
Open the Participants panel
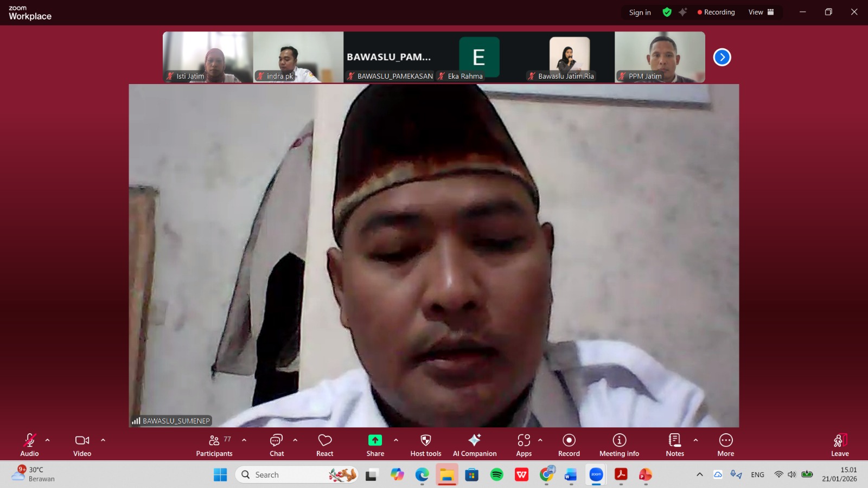coord(214,445)
